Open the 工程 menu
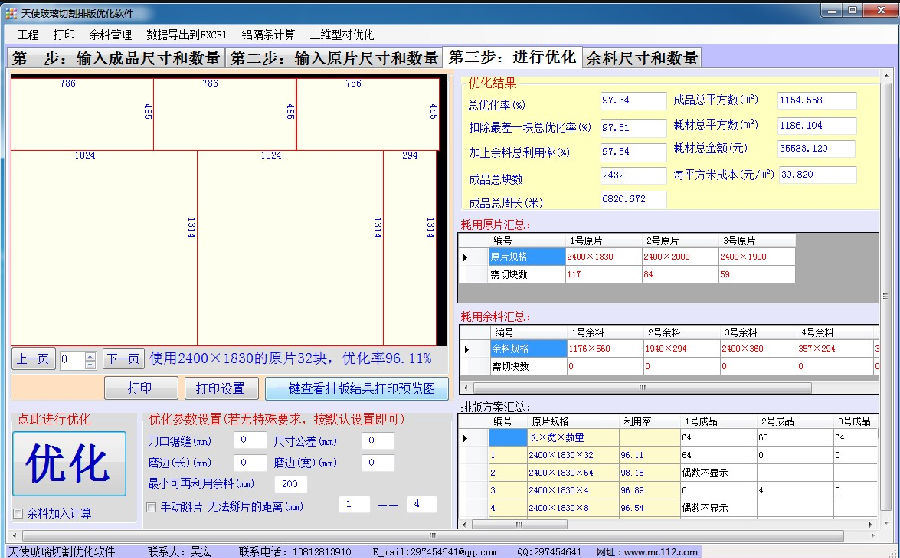The height and width of the screenshot is (558, 900). pos(28,34)
